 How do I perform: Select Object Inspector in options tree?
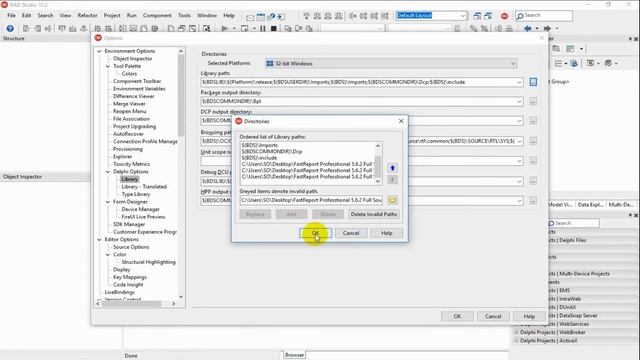[x=133, y=59]
